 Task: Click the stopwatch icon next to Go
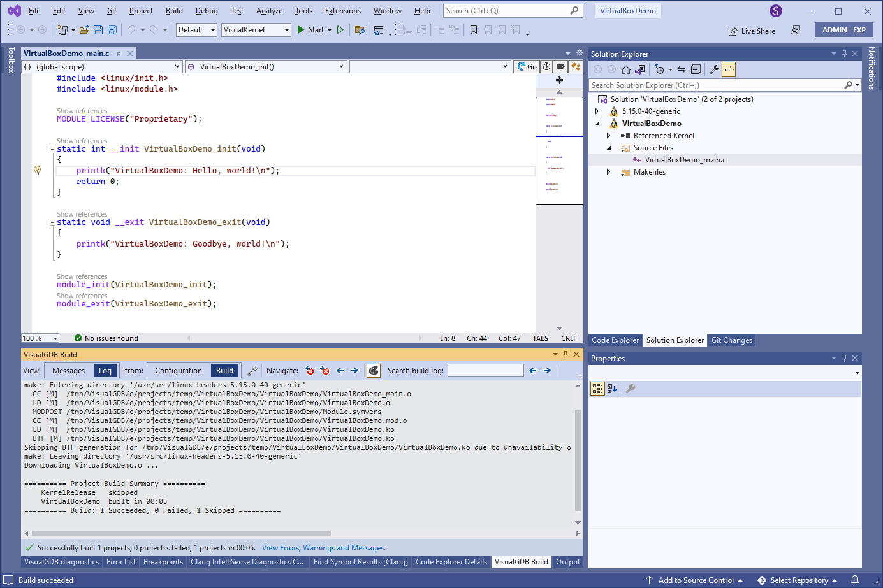(547, 66)
